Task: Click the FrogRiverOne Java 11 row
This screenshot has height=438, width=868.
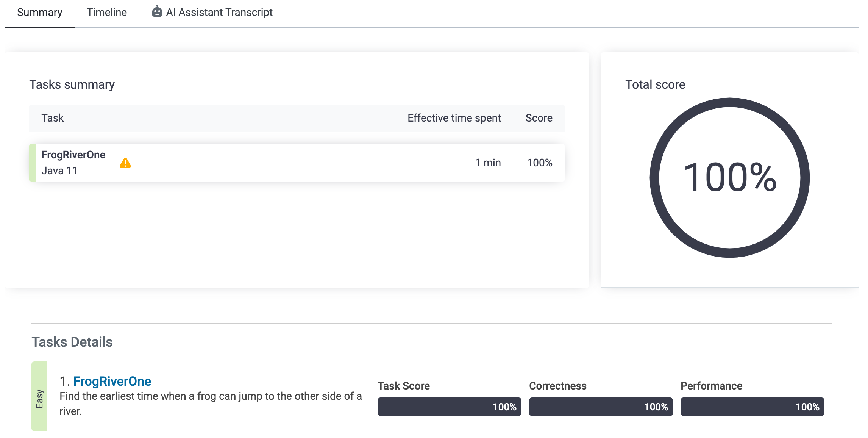Action: click(265, 163)
